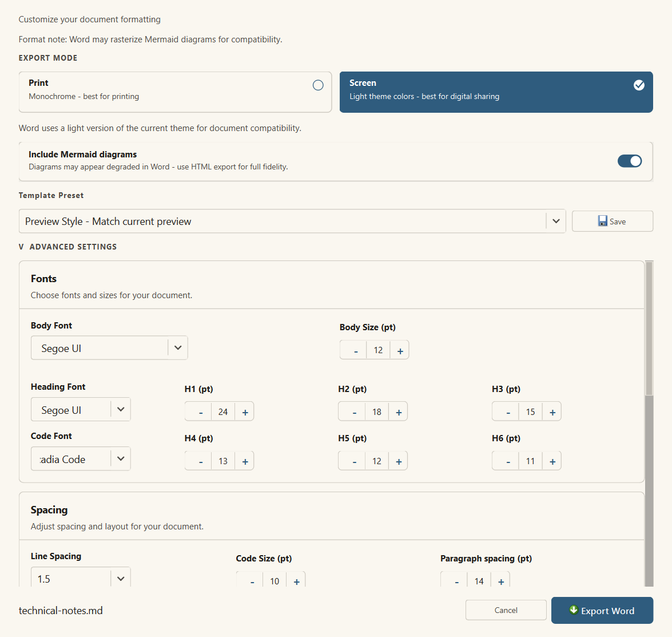Click the technical-notes.md filename

[x=61, y=611]
